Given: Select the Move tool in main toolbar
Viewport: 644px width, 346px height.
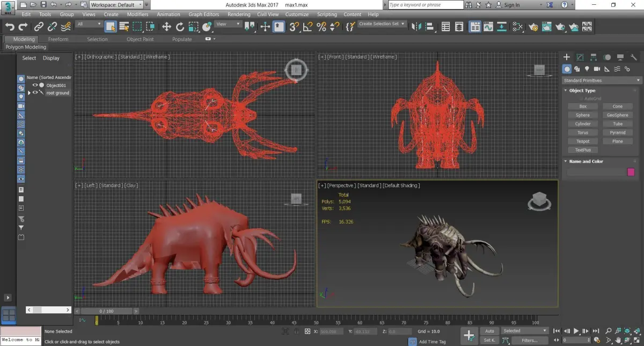Looking at the screenshot, I should click(166, 26).
